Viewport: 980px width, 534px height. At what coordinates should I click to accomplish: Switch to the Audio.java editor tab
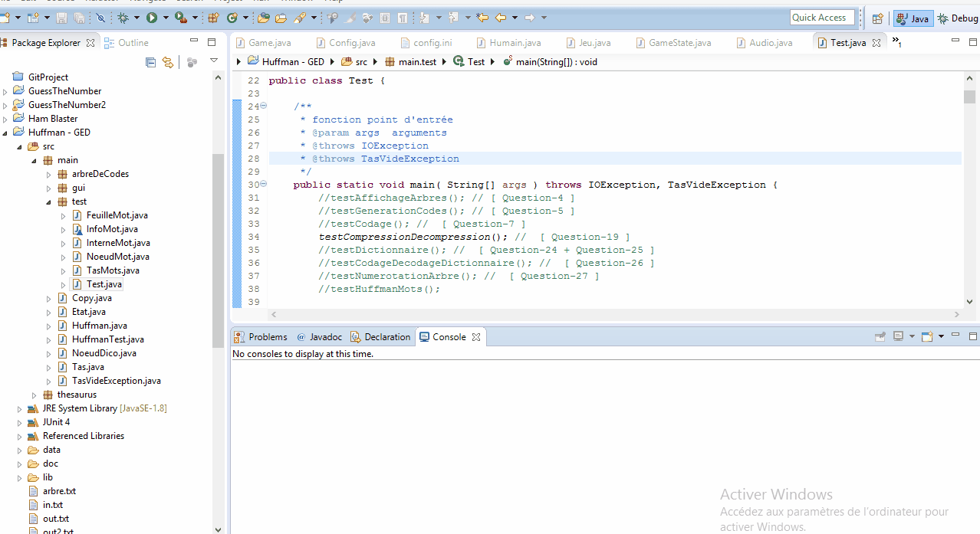point(765,43)
